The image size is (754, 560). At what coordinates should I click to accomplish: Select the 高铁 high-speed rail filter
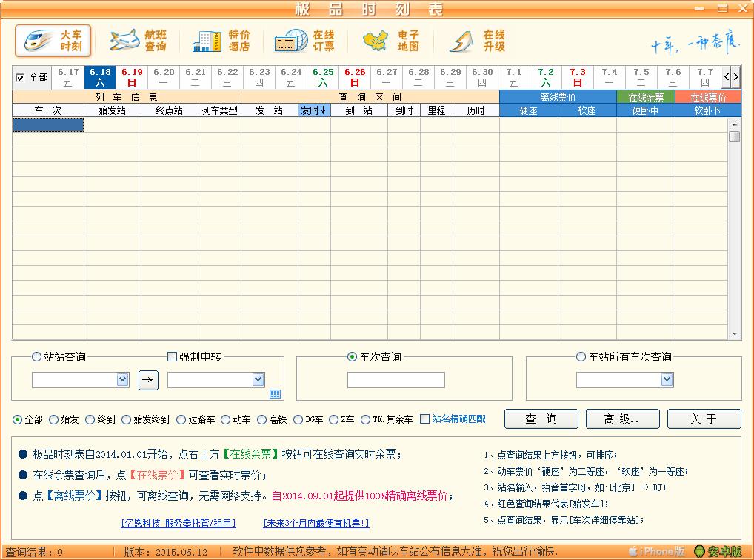coord(263,419)
